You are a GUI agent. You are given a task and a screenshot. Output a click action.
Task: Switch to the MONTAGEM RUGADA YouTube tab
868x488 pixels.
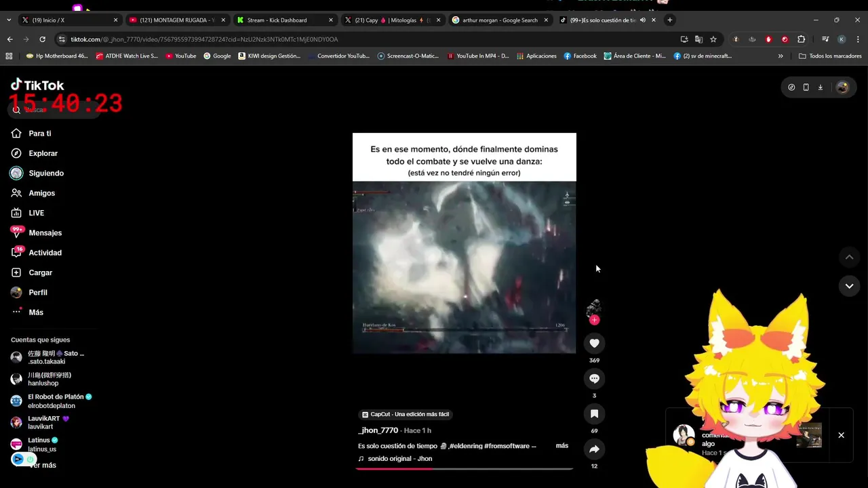pos(176,20)
